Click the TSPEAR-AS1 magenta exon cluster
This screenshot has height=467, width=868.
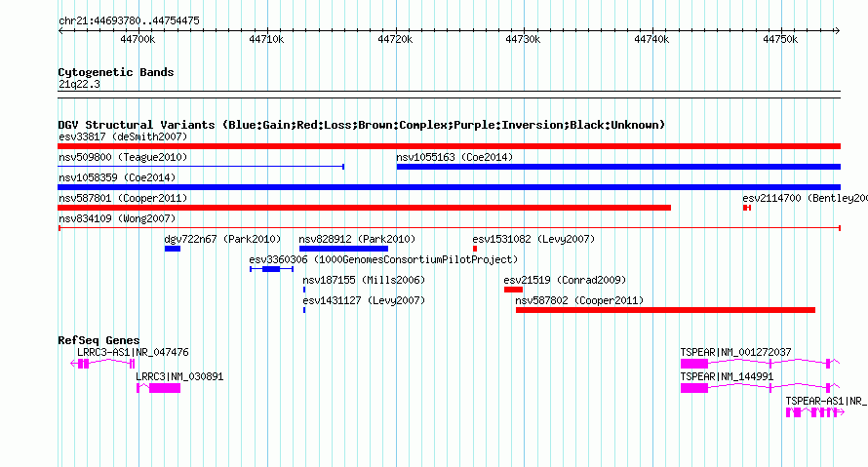[x=814, y=412]
